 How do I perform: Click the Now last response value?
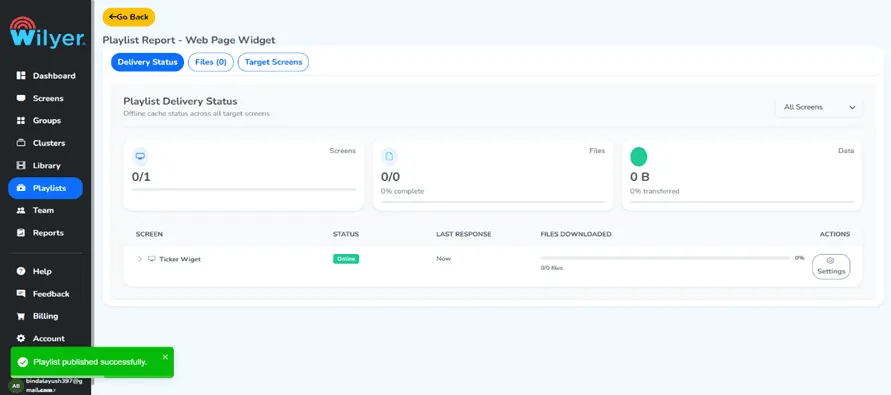(444, 259)
